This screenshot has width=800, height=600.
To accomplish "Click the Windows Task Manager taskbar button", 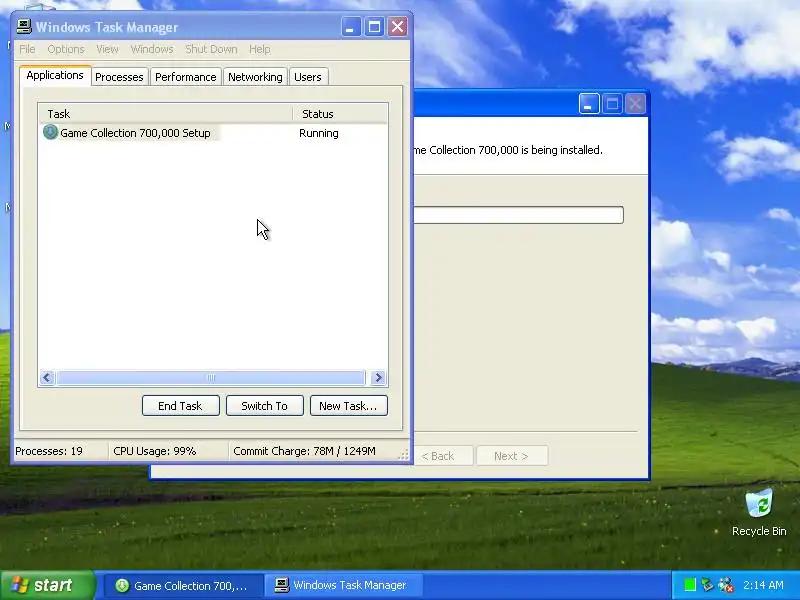I will [343, 585].
